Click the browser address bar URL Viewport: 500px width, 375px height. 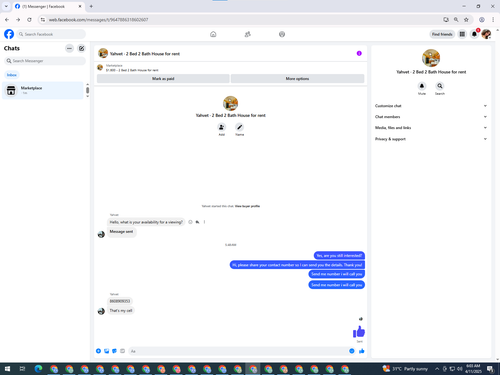pyautogui.click(x=98, y=20)
